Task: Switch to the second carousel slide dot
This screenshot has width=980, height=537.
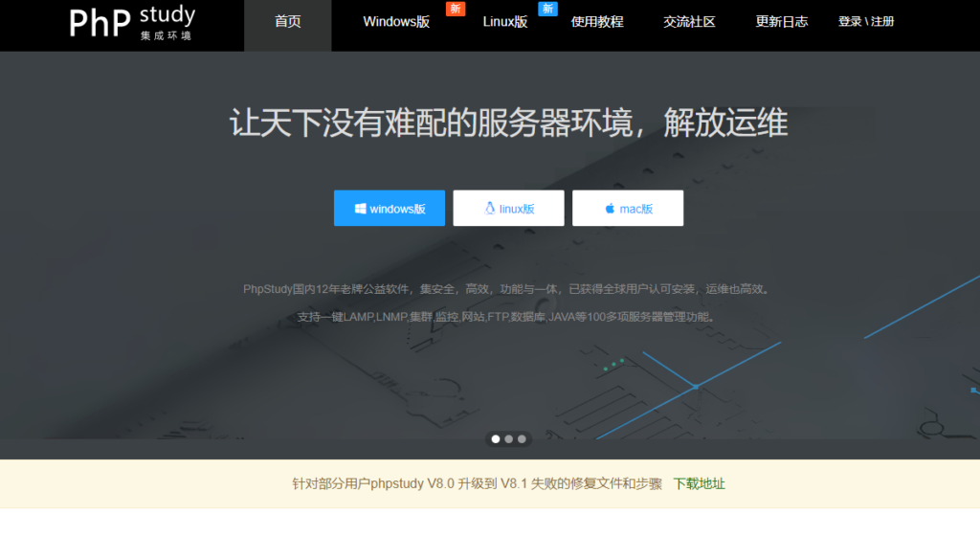Action: 509,438
